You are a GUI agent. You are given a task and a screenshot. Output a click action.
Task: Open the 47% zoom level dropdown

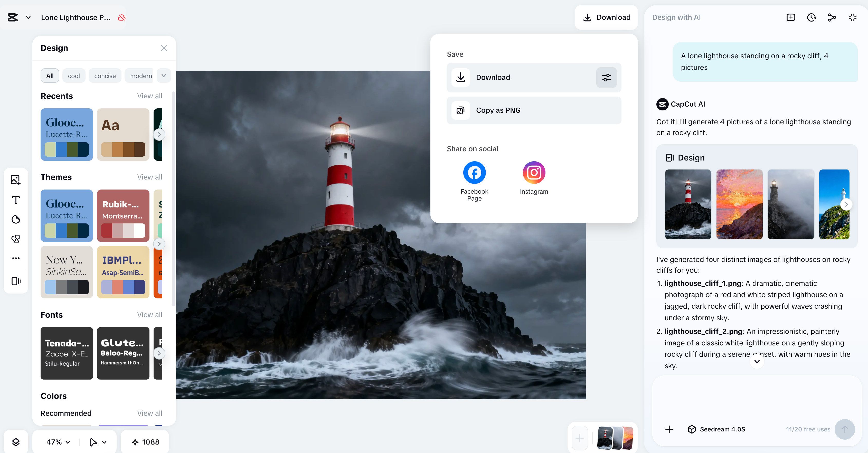pos(58,442)
